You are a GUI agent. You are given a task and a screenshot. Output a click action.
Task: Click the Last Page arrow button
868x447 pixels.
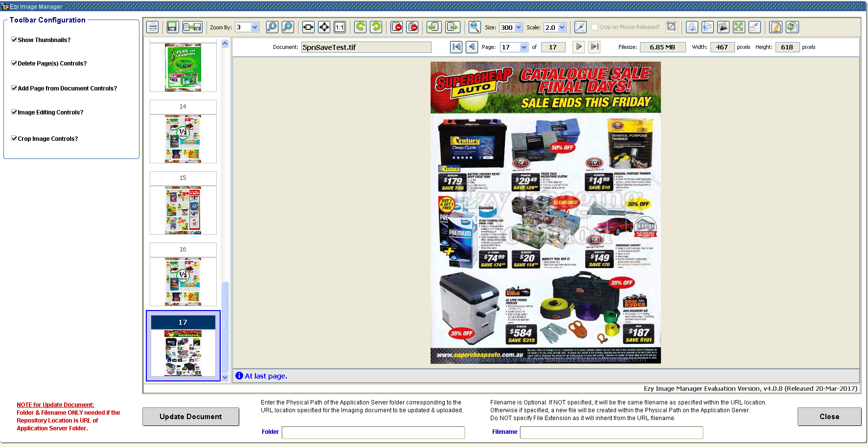[594, 47]
